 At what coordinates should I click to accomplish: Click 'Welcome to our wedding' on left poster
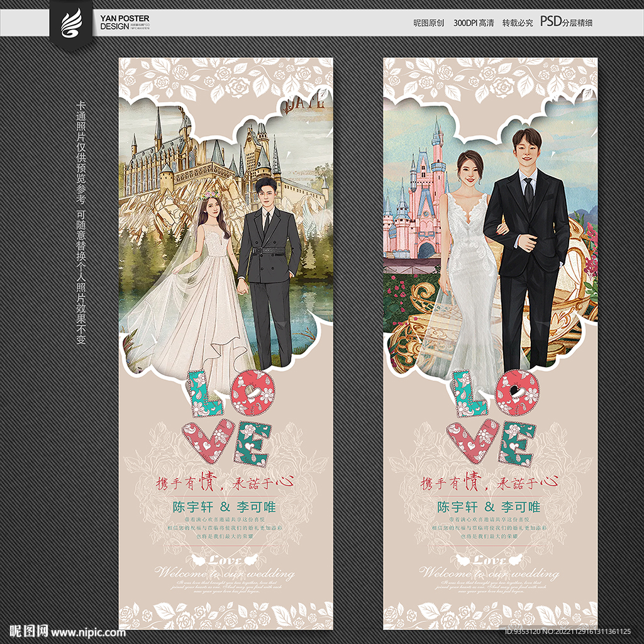[225, 572]
